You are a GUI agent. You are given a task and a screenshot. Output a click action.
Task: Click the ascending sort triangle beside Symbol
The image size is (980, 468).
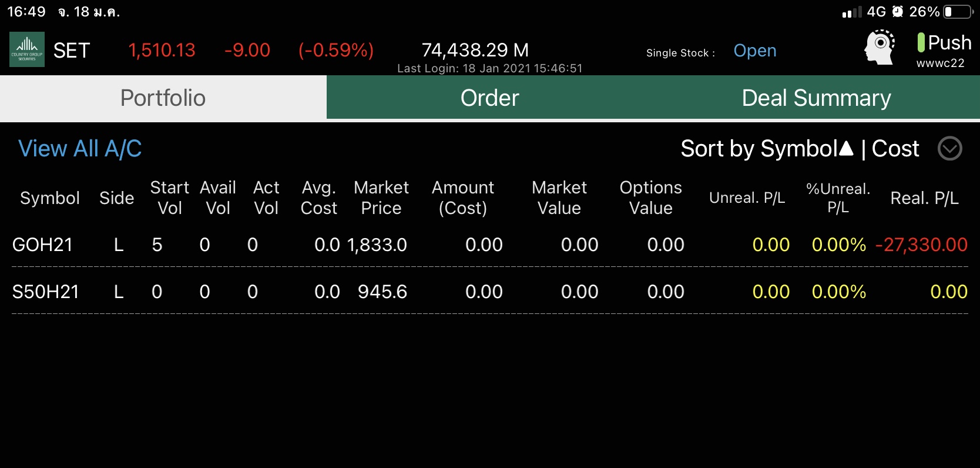click(846, 148)
